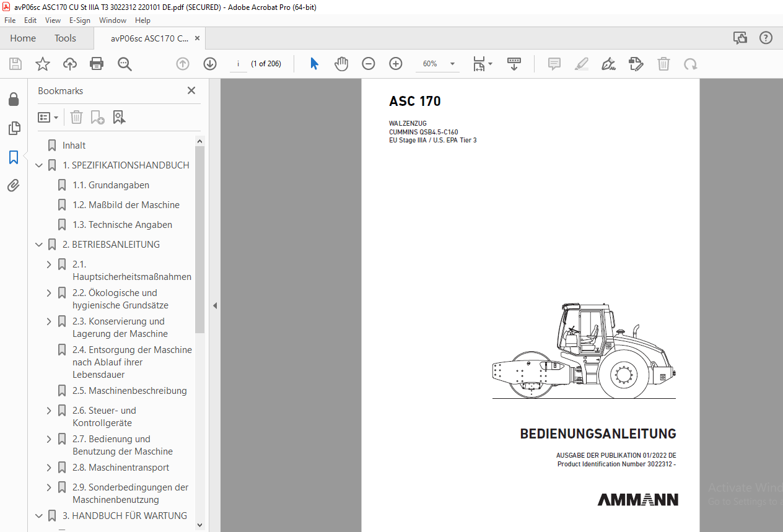The width and height of the screenshot is (783, 532).
Task: Click the page number input field
Action: pos(238,64)
